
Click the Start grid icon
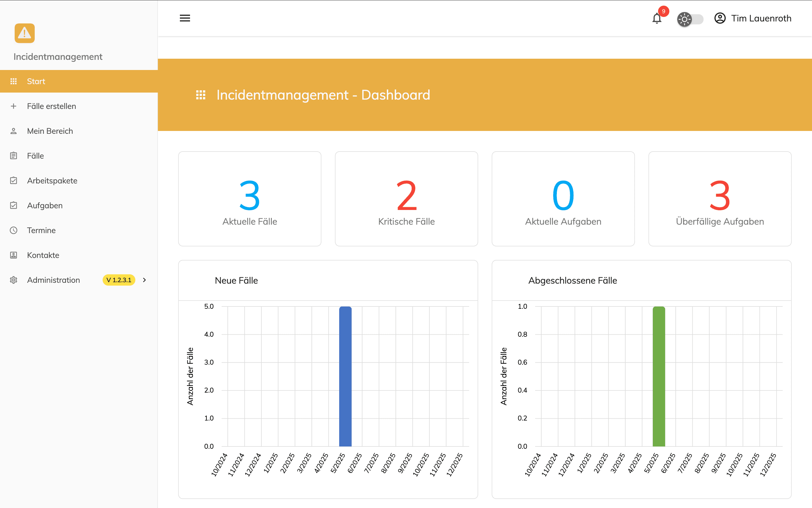tap(14, 81)
